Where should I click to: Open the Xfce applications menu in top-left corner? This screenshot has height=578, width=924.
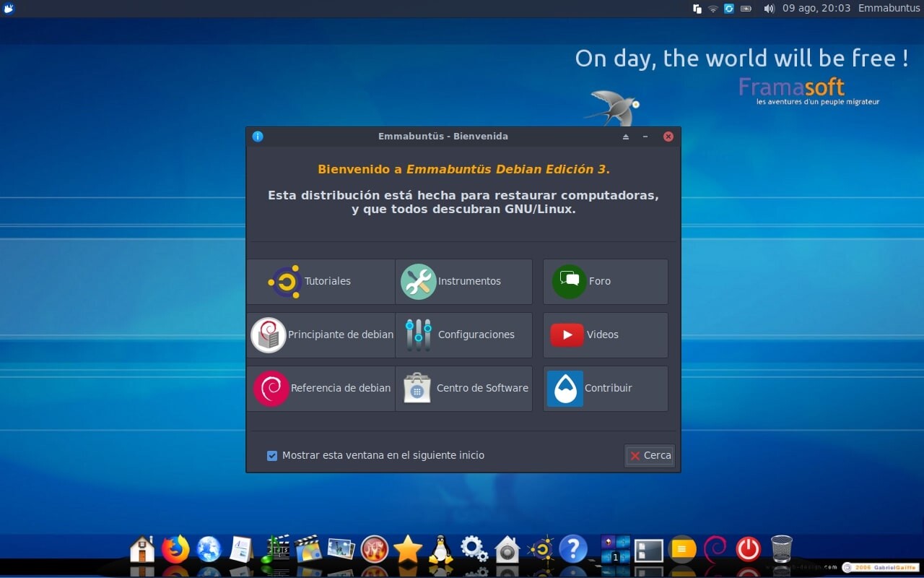click(x=9, y=9)
